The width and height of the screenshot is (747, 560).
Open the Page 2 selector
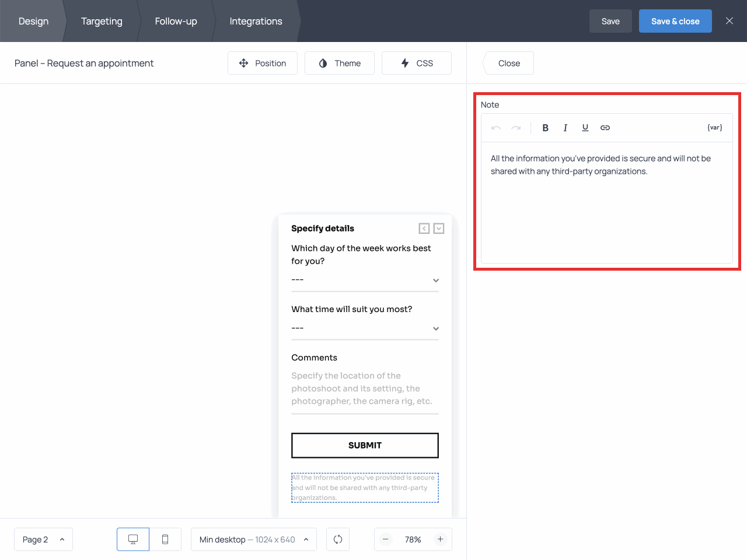point(43,540)
